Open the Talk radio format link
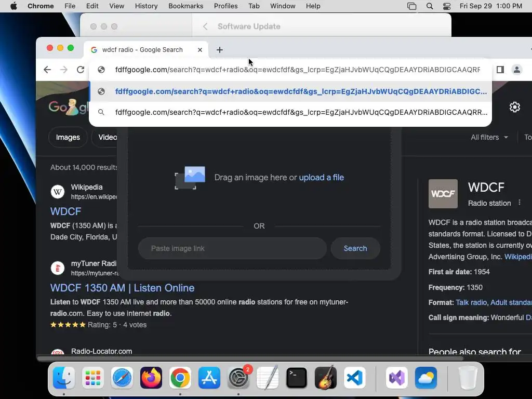This screenshot has width=532, height=399. click(x=471, y=302)
